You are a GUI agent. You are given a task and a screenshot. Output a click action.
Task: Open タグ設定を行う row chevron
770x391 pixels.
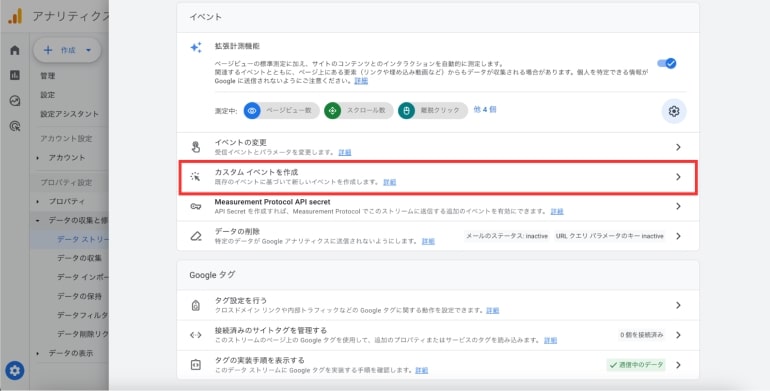point(678,306)
